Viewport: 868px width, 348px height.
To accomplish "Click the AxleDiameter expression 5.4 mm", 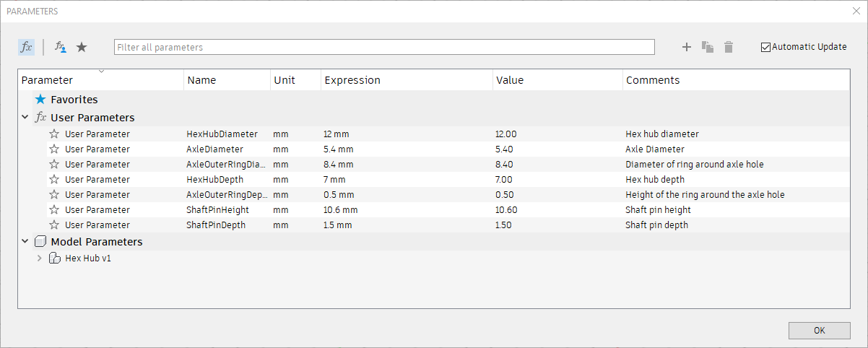I will [x=339, y=149].
